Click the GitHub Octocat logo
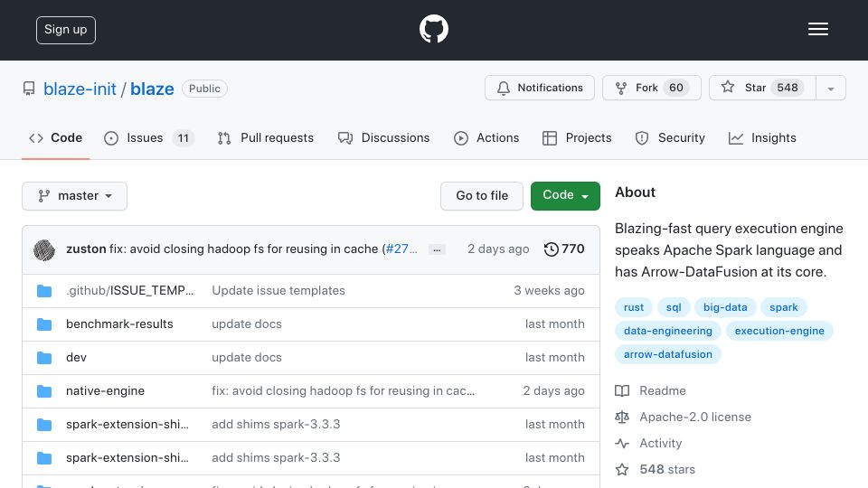Screen dimensions: 868x488 click(433, 29)
